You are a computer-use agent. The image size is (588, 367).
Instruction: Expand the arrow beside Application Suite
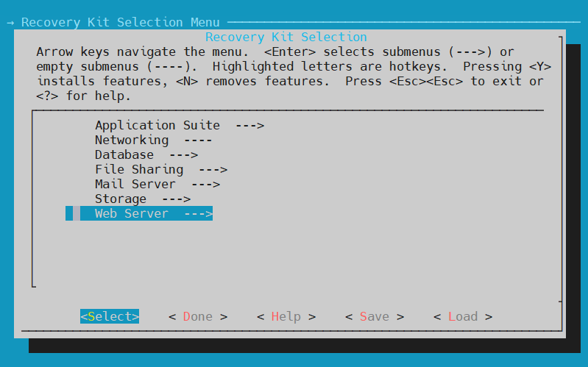point(249,125)
